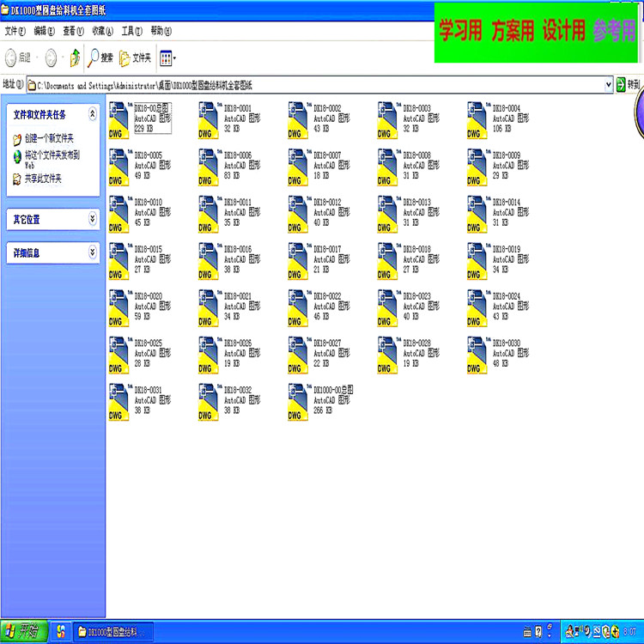Screen dimensions: 644x644
Task: Select the DK1000-00总图 DWG file icon
Action: pyautogui.click(x=298, y=402)
